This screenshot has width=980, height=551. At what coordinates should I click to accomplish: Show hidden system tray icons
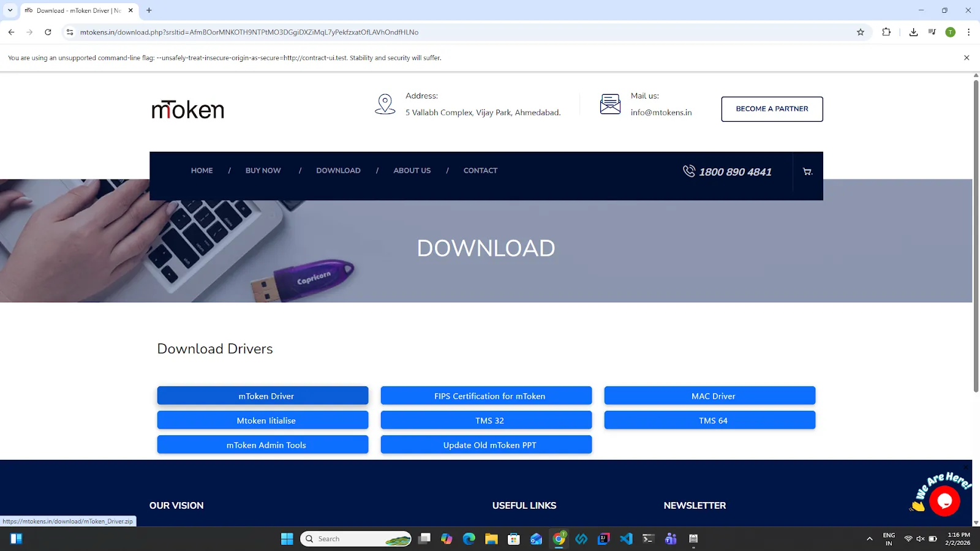click(x=869, y=539)
